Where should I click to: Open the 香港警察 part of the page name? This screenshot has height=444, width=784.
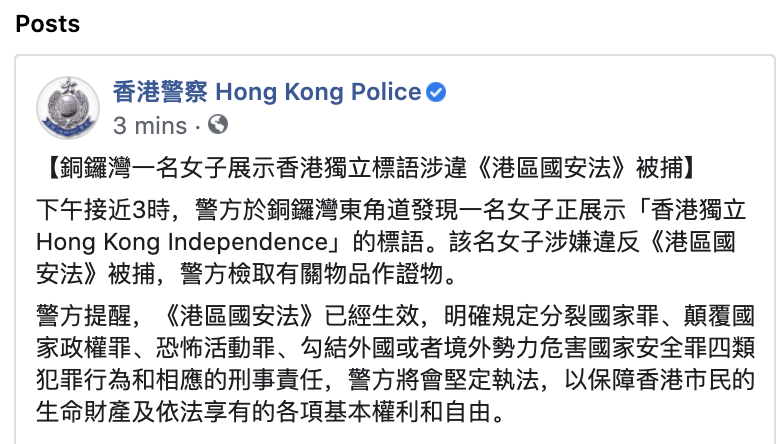pyautogui.click(x=161, y=93)
